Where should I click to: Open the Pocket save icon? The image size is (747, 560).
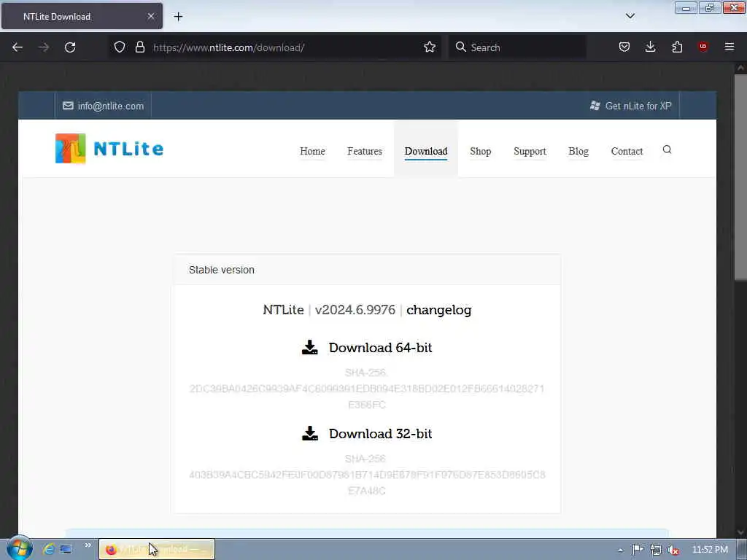click(624, 47)
